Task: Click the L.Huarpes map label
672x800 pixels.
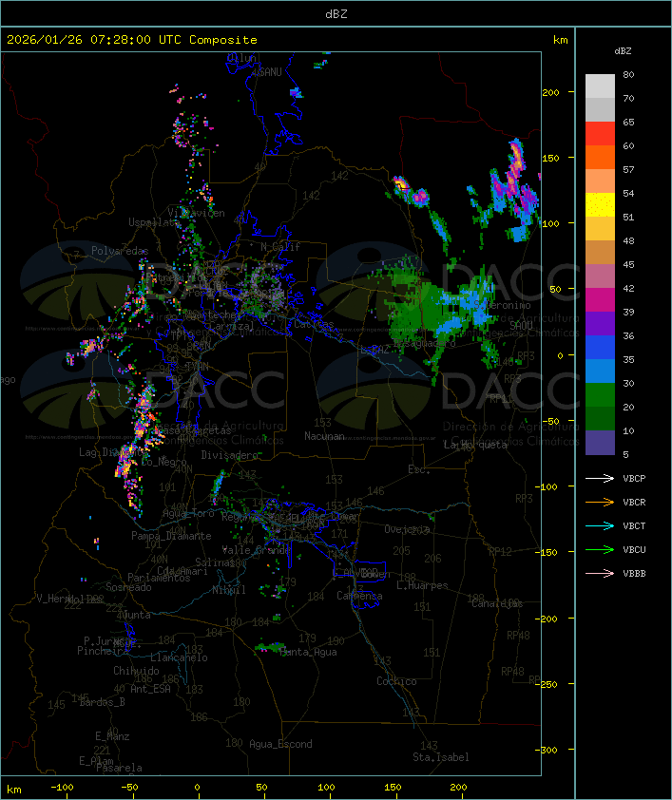Action: (x=422, y=585)
